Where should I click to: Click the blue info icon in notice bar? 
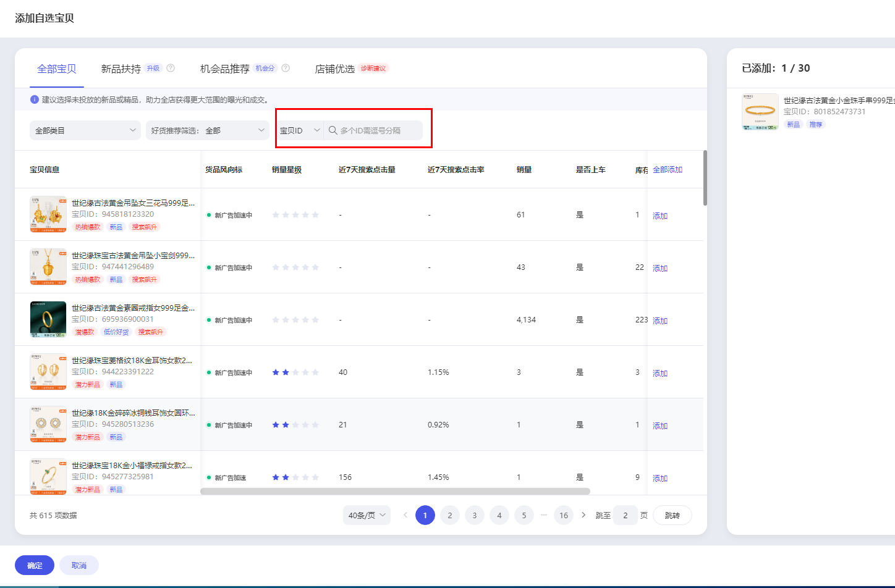coord(35,99)
